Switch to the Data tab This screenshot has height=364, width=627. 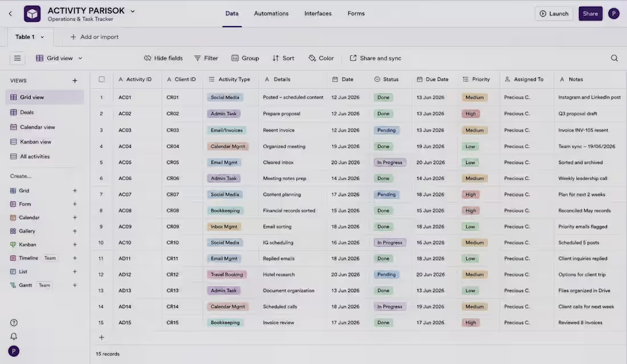(x=232, y=14)
